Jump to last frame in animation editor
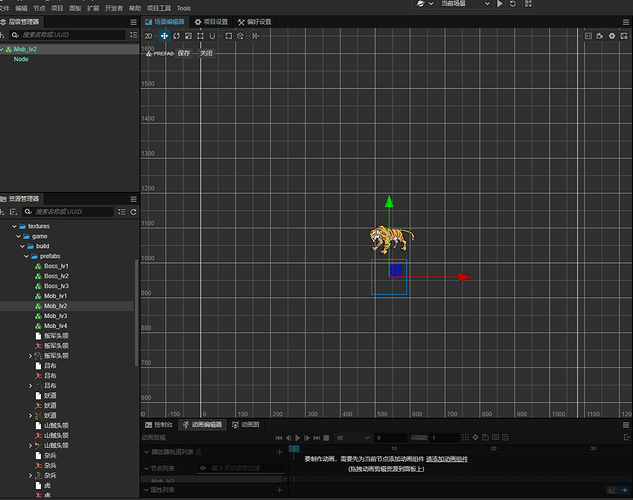This screenshot has height=500, width=633. (x=317, y=438)
